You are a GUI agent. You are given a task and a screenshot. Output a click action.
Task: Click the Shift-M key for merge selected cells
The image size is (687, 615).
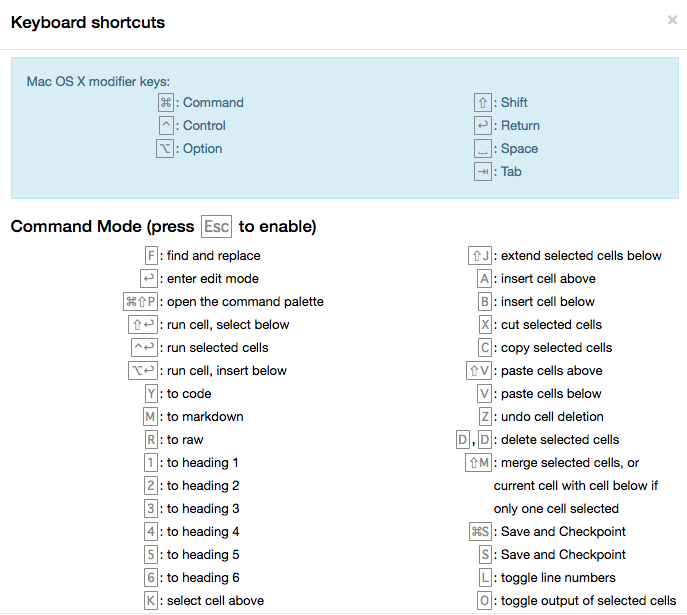coord(478,463)
